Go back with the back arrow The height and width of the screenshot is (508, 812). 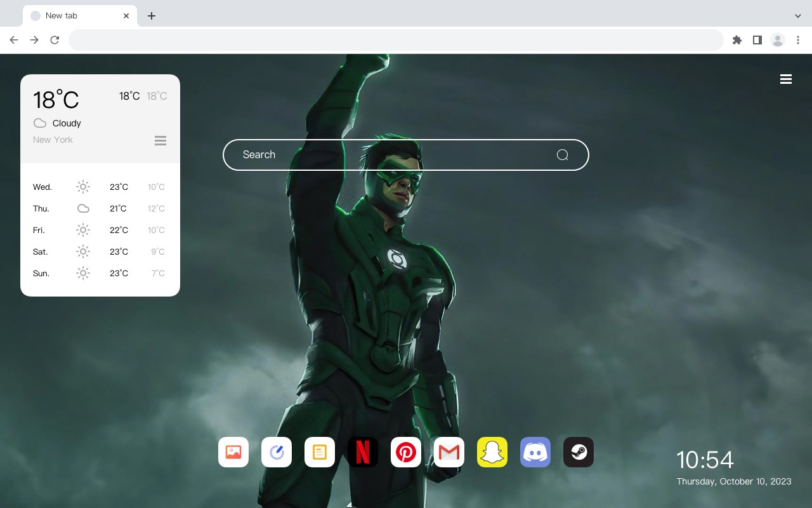[14, 40]
